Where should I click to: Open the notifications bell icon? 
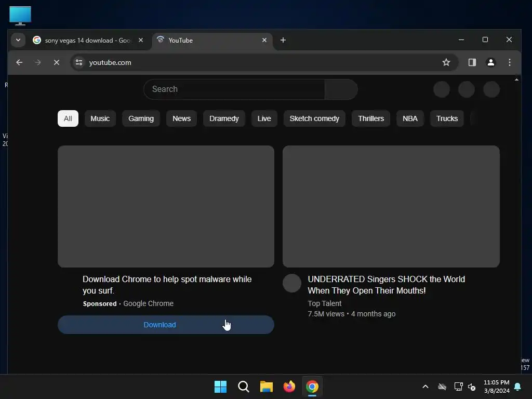pos(518,387)
